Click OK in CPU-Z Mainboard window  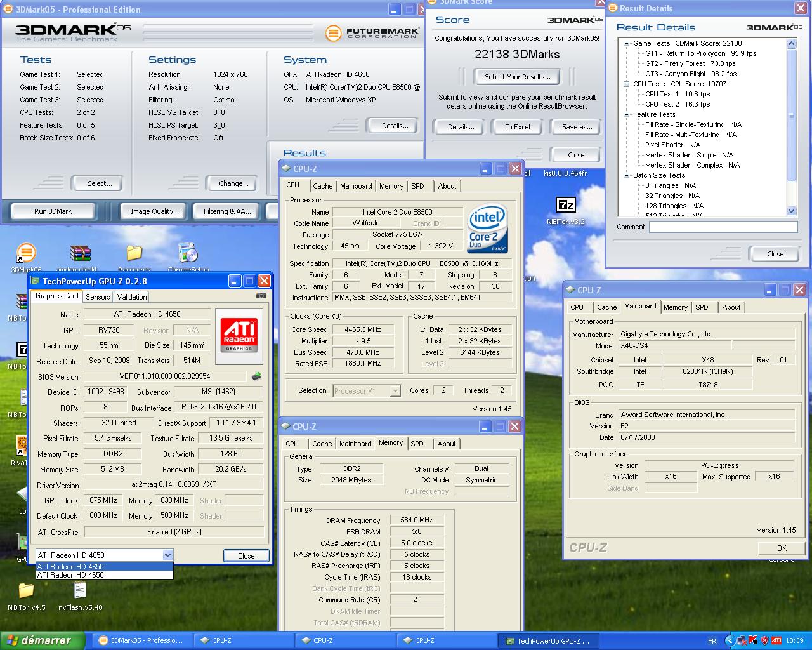pyautogui.click(x=782, y=548)
